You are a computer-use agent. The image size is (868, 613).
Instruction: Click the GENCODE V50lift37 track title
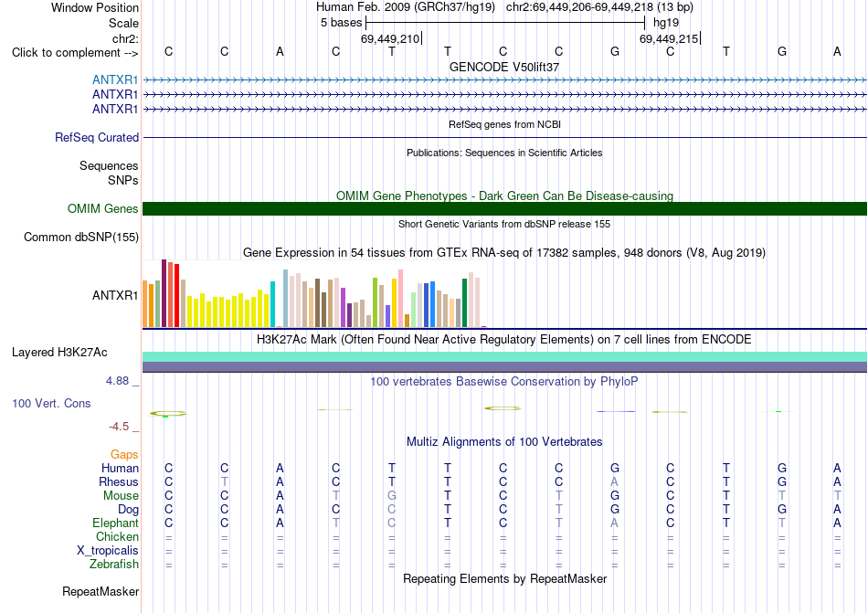pyautogui.click(x=504, y=67)
